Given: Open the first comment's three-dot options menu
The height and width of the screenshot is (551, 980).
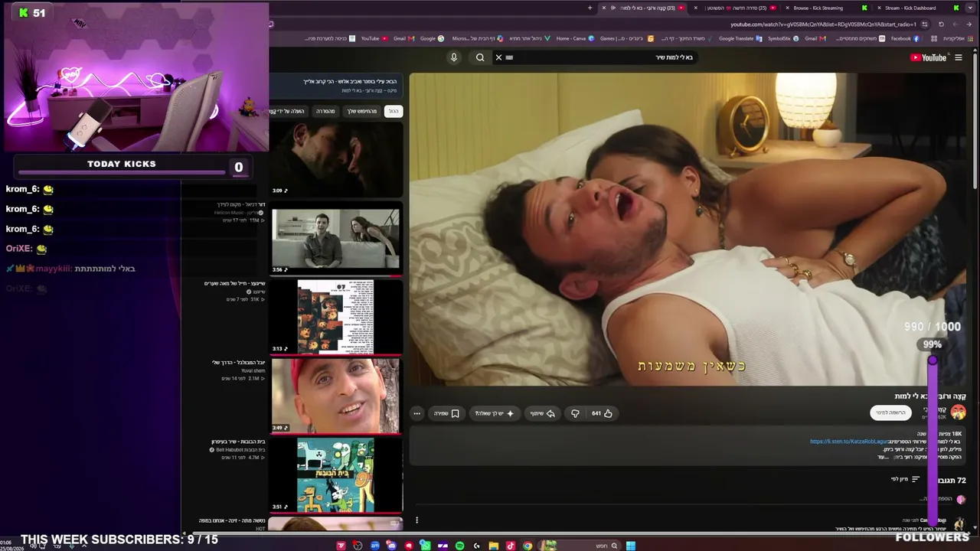Looking at the screenshot, I should [416, 520].
